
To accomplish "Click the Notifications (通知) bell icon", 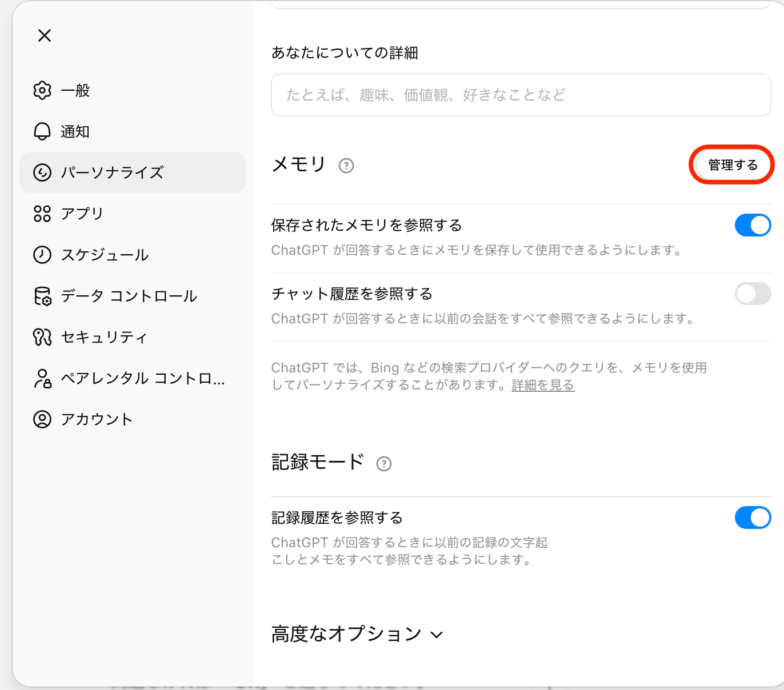I will (x=42, y=131).
